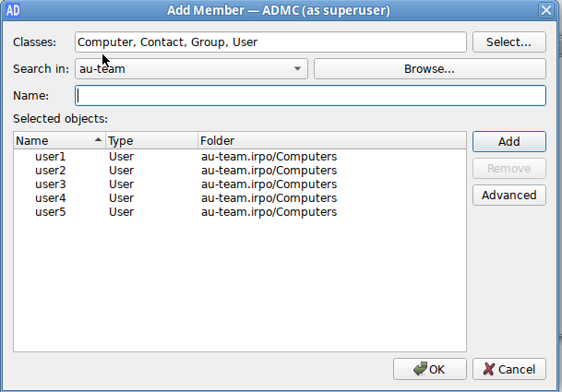Select user3 in the objects list
Image resolution: width=562 pixels, height=392 pixels.
click(x=51, y=184)
